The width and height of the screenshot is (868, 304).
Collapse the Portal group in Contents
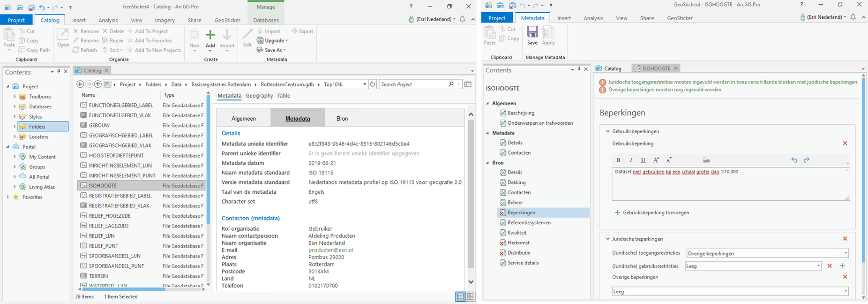coord(7,147)
